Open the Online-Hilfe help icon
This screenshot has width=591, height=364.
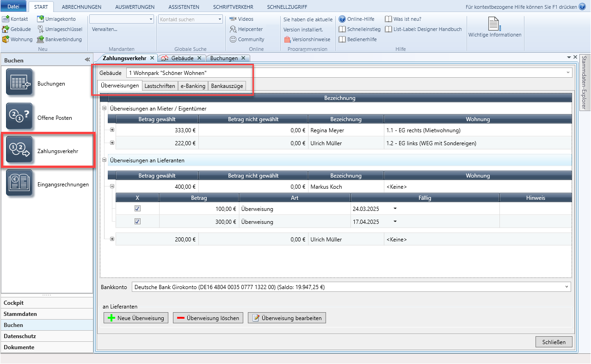pos(342,19)
